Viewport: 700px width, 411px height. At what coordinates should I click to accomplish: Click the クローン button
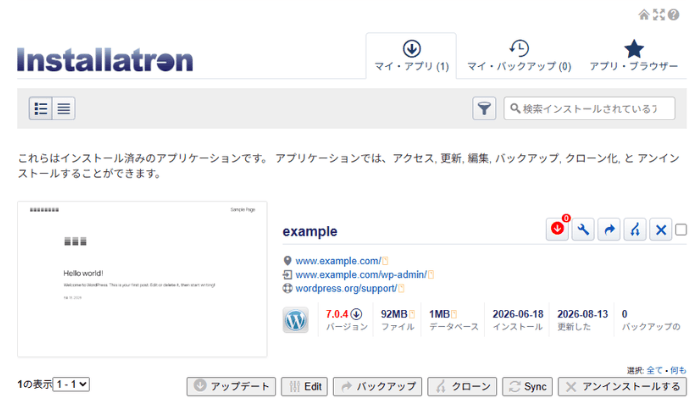(x=462, y=386)
